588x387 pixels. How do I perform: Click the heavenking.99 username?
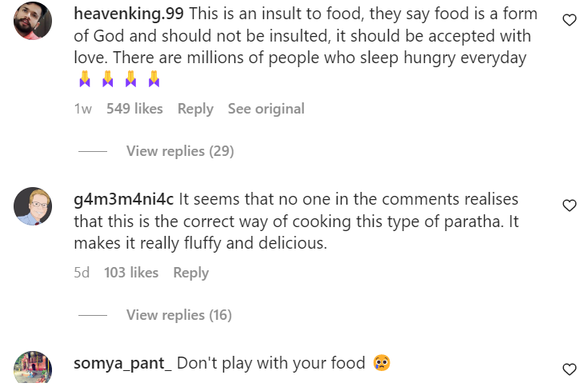[x=129, y=15]
